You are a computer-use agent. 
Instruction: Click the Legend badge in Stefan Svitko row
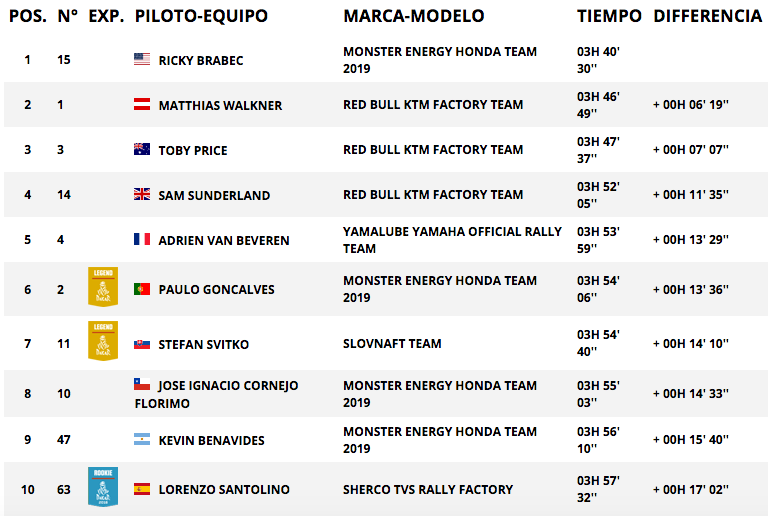103,341
